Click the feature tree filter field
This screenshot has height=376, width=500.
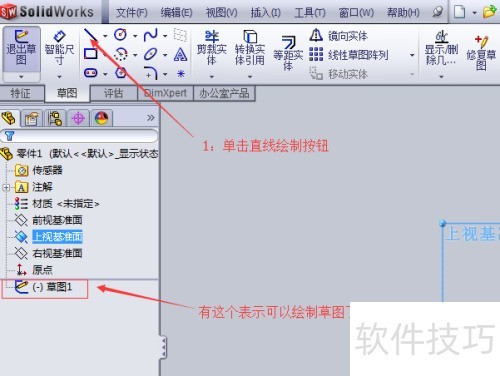79,136
